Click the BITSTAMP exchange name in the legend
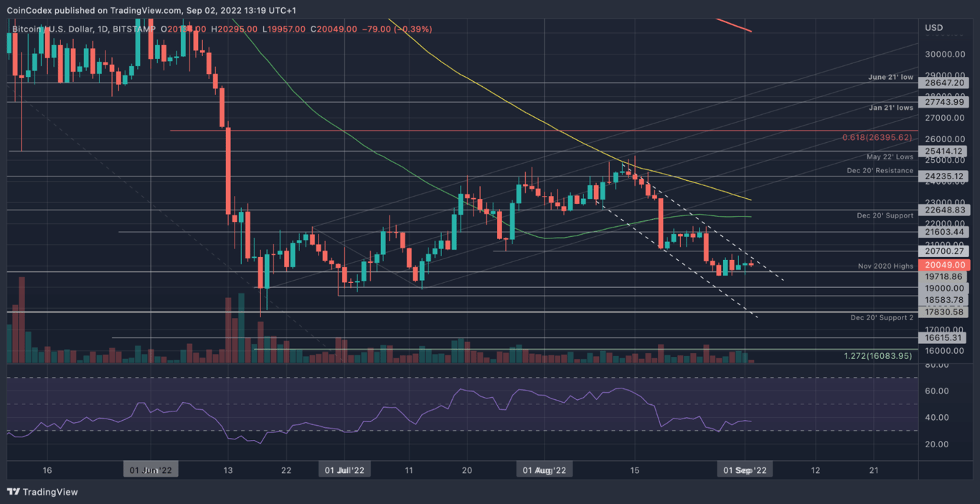 133,29
